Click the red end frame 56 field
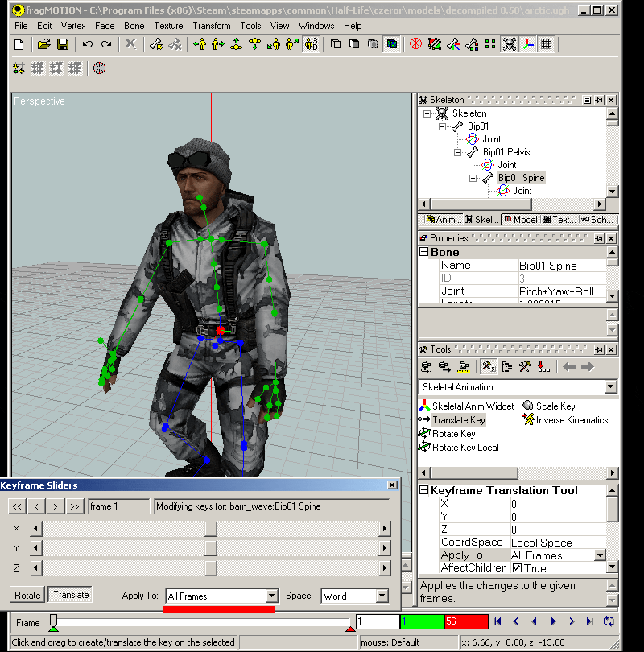This screenshot has height=652, width=644. pos(466,621)
